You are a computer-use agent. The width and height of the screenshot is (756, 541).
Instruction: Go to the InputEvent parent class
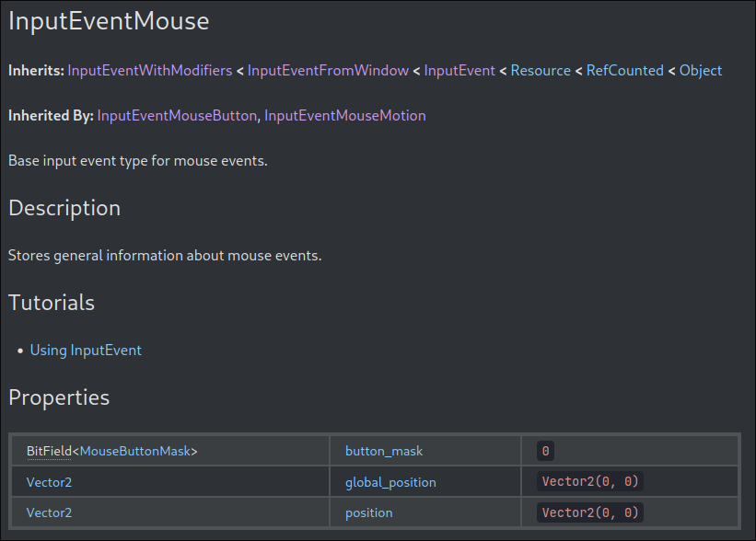click(x=459, y=71)
